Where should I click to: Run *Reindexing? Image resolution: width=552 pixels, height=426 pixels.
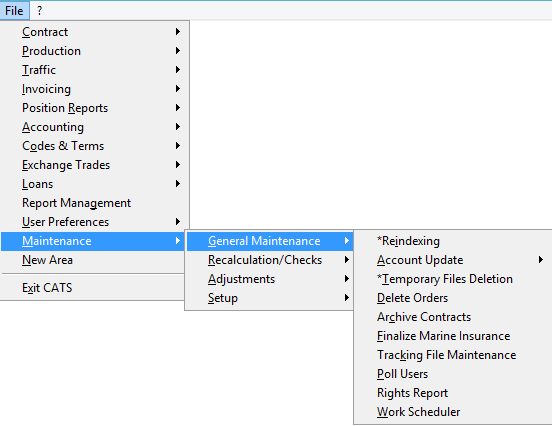tap(453, 241)
